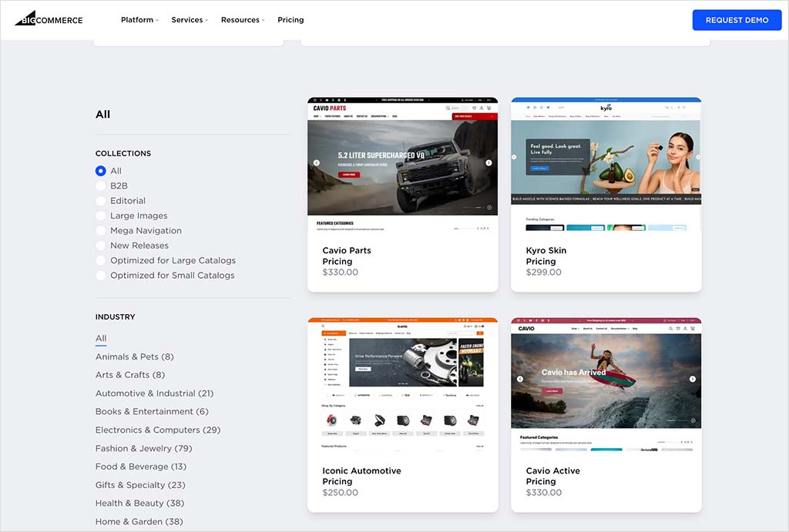789x532 pixels.
Task: Click the $250.00 Iconic Automotive price
Action: click(x=340, y=492)
